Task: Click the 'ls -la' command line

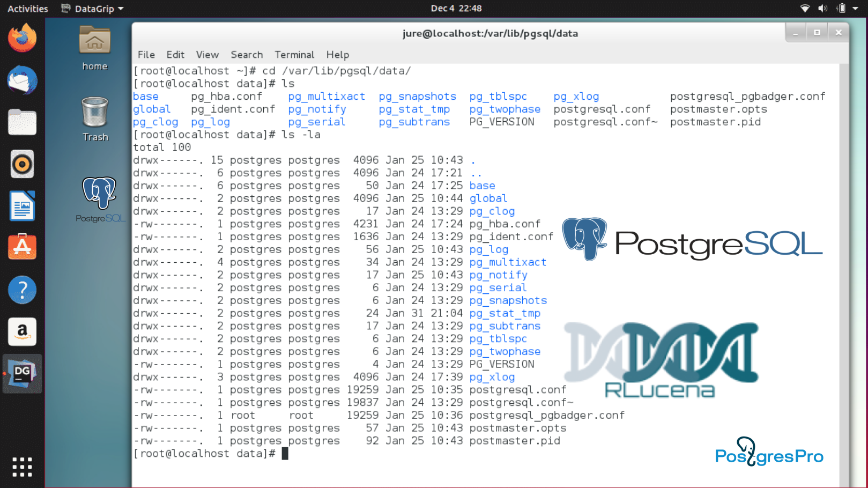Action: (x=227, y=135)
